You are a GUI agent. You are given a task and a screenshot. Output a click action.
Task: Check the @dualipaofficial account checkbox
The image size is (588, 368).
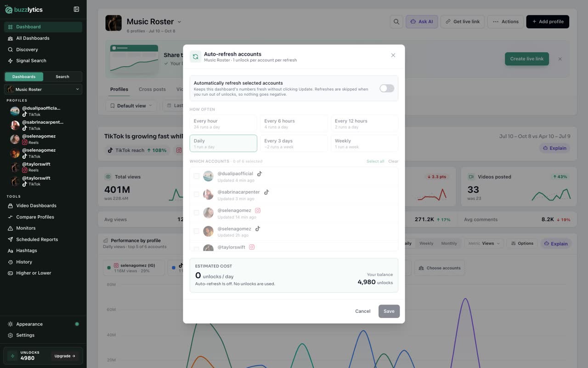[197, 176]
